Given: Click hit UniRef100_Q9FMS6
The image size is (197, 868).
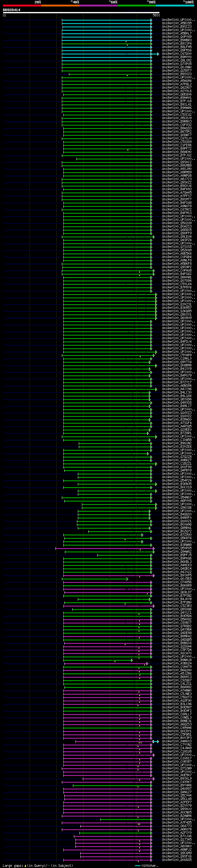Looking at the screenshot, I should 177,50.
